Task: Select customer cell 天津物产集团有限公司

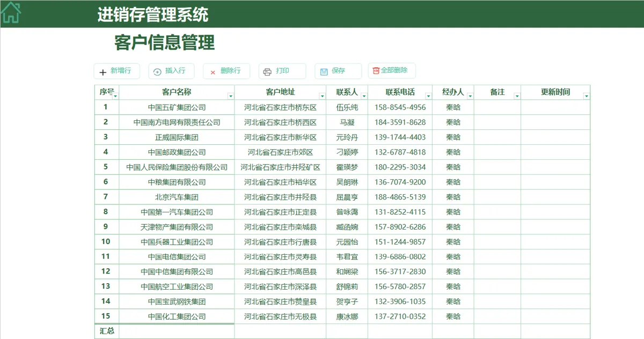Action: coord(177,227)
